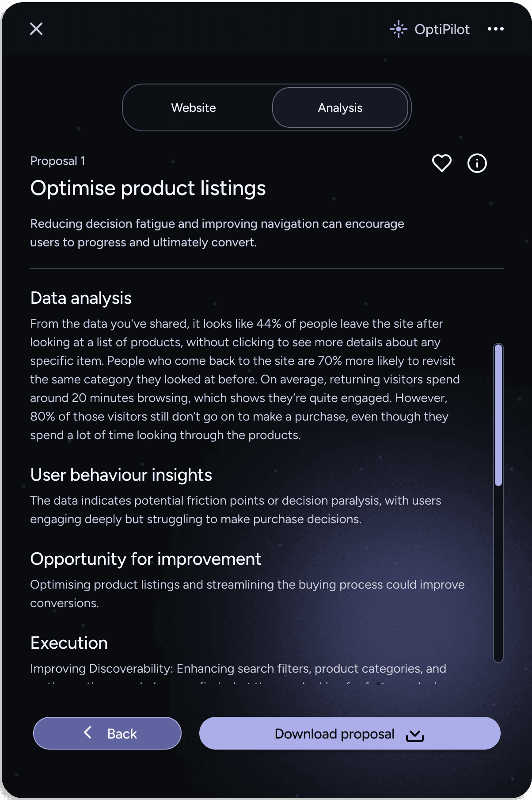
Task: Close the panel with the X icon
Action: 36,29
